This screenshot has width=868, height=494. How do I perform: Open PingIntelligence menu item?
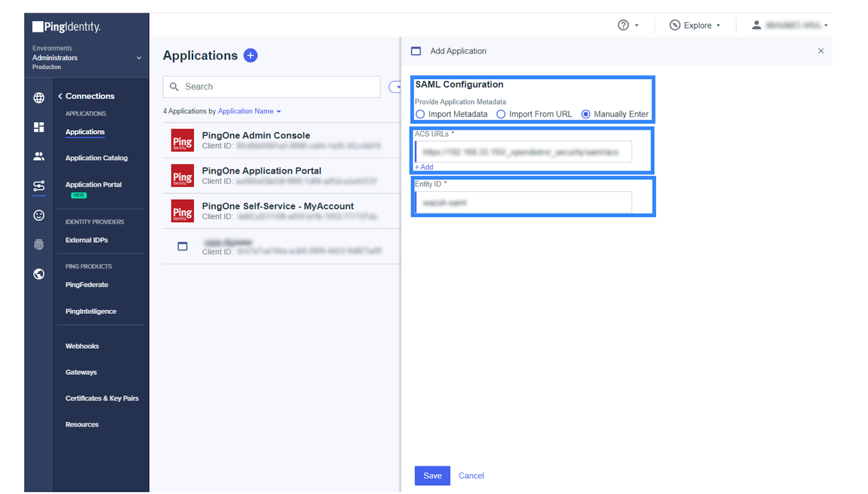click(91, 311)
